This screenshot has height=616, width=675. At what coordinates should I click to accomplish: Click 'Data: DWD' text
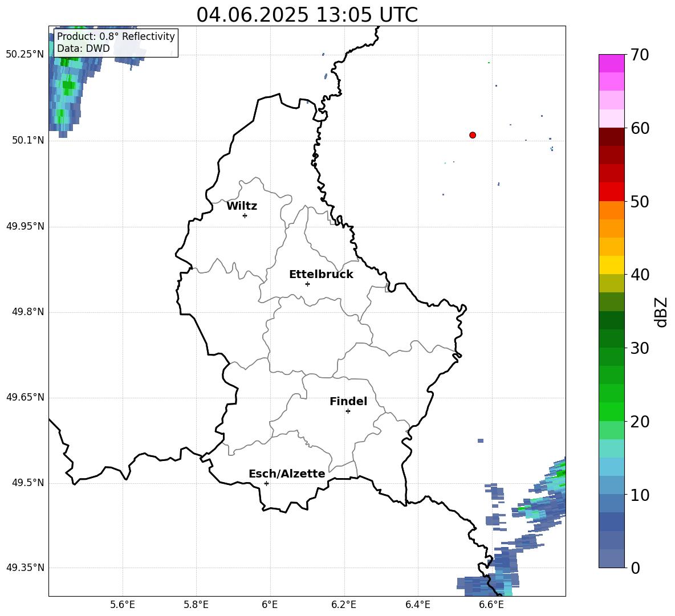[x=83, y=48]
